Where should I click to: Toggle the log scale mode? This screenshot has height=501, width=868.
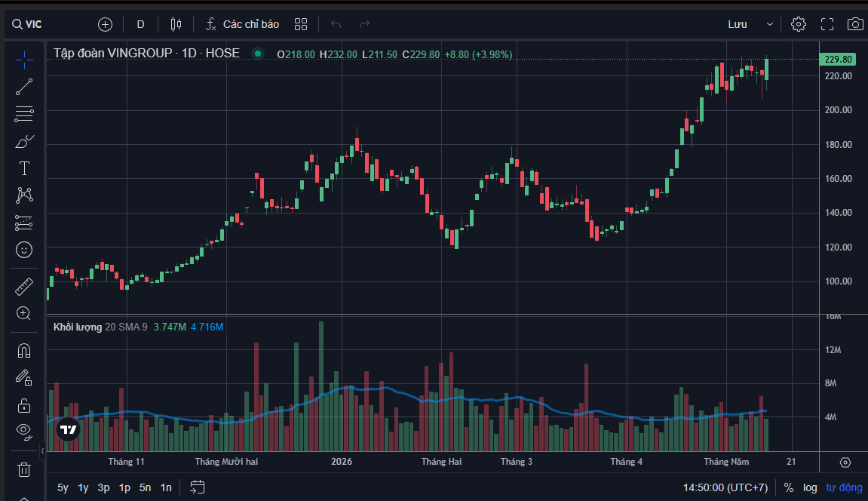tap(811, 487)
